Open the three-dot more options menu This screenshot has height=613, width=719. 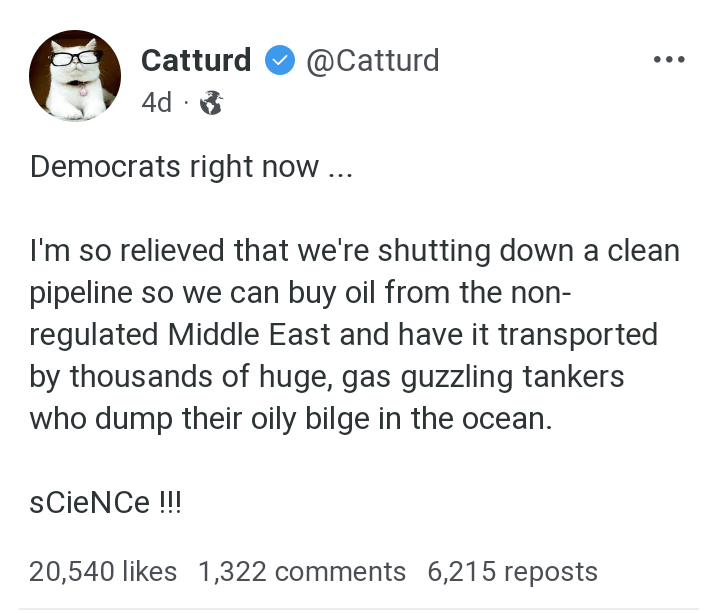(x=668, y=60)
